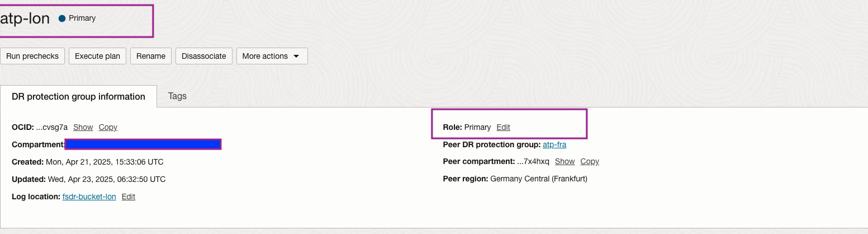Show the full peer compartment ID

(x=565, y=161)
